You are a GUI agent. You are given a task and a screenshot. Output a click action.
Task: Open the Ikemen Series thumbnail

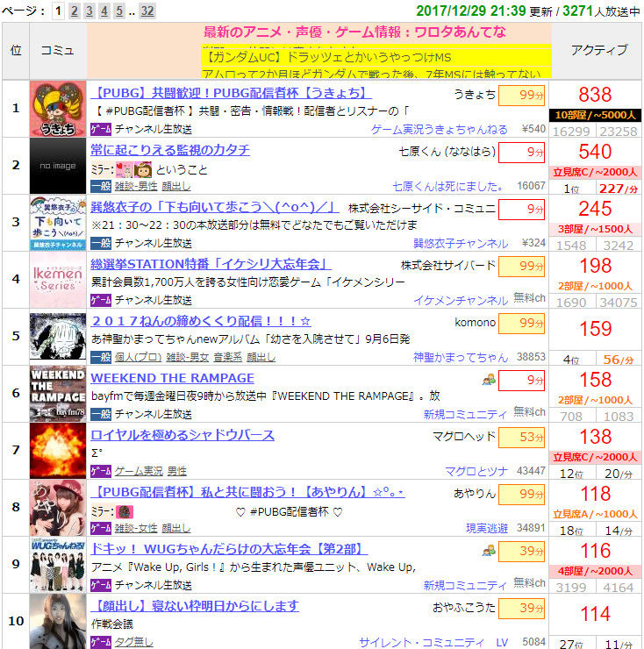58,280
